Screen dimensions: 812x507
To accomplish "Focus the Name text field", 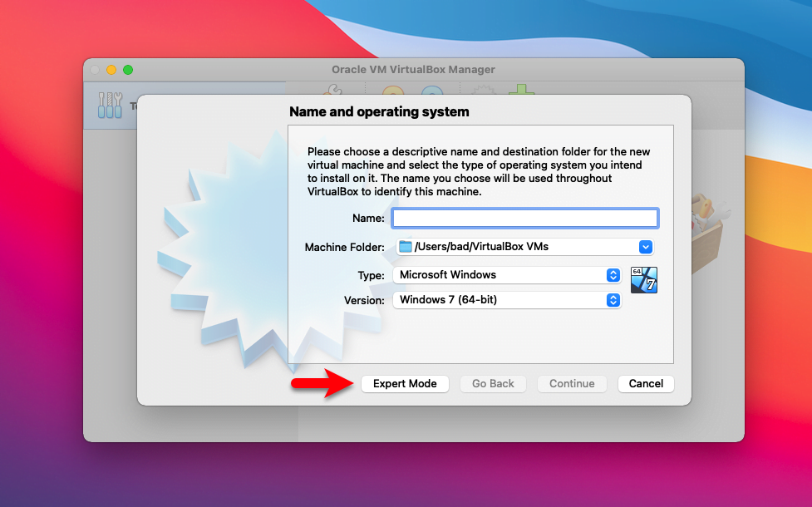I will point(525,218).
